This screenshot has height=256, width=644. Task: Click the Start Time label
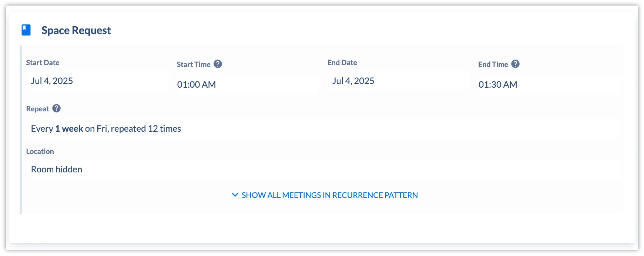[194, 64]
